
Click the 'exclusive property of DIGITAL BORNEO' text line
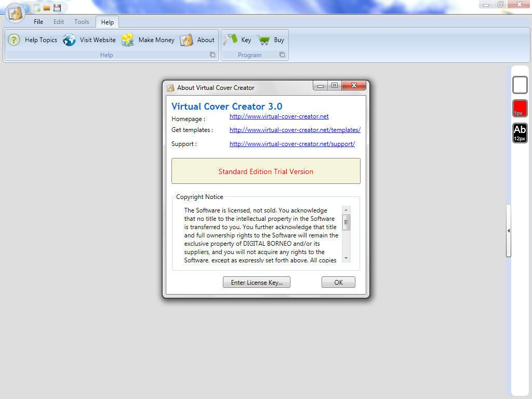click(252, 244)
